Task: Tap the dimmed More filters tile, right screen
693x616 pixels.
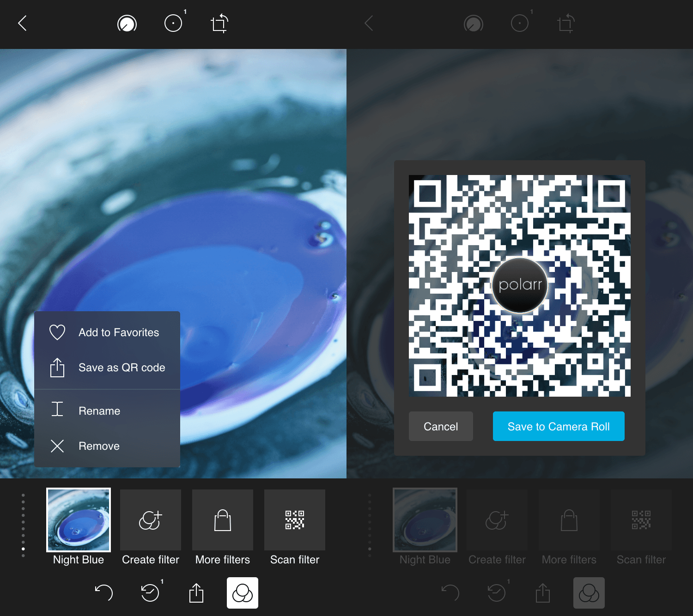Action: point(569,520)
